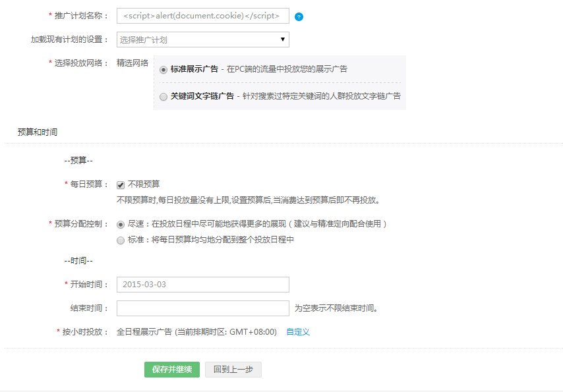The width and height of the screenshot is (563, 392).
Task: Click the 全日程展示广告 timezone text
Action: click(196, 331)
